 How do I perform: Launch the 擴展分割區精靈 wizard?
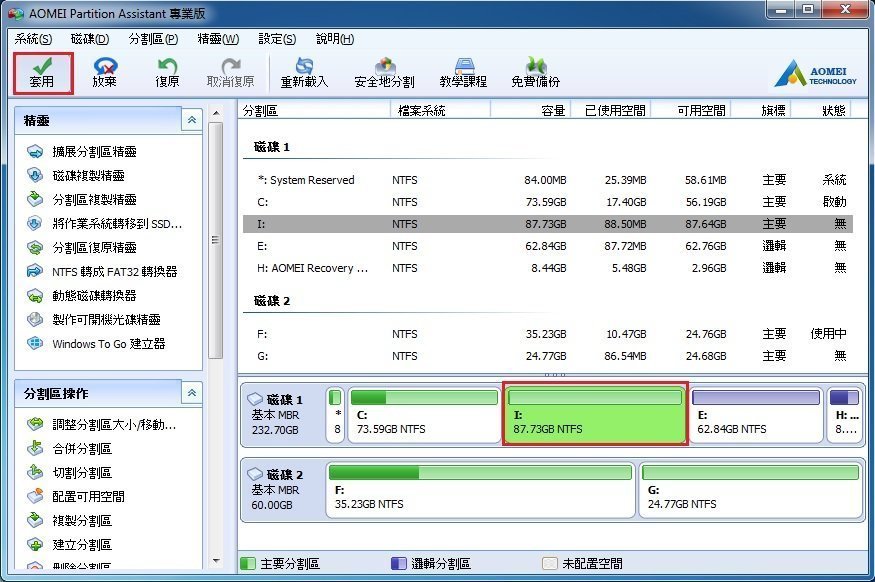(81, 151)
